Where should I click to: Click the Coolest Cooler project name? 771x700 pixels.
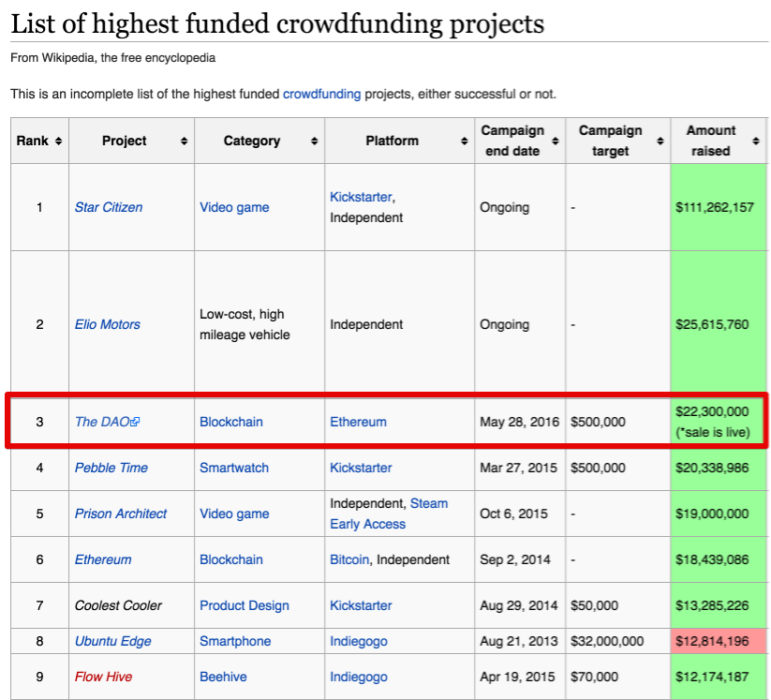coord(118,605)
